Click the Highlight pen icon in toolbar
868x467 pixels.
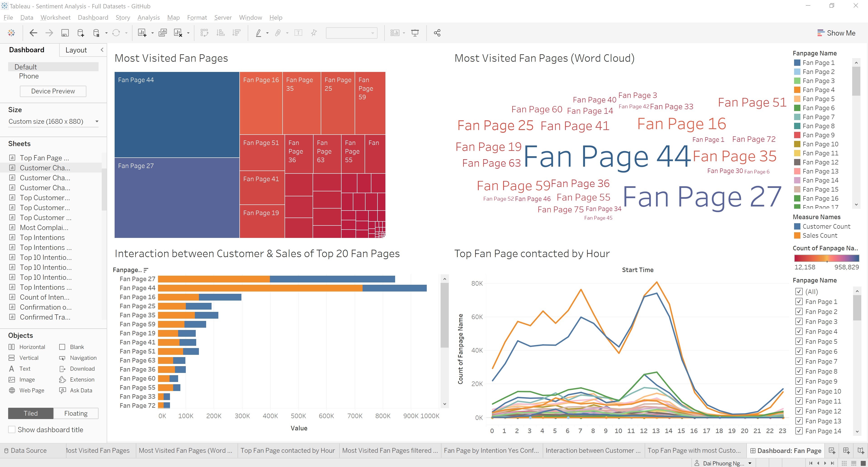[258, 33]
